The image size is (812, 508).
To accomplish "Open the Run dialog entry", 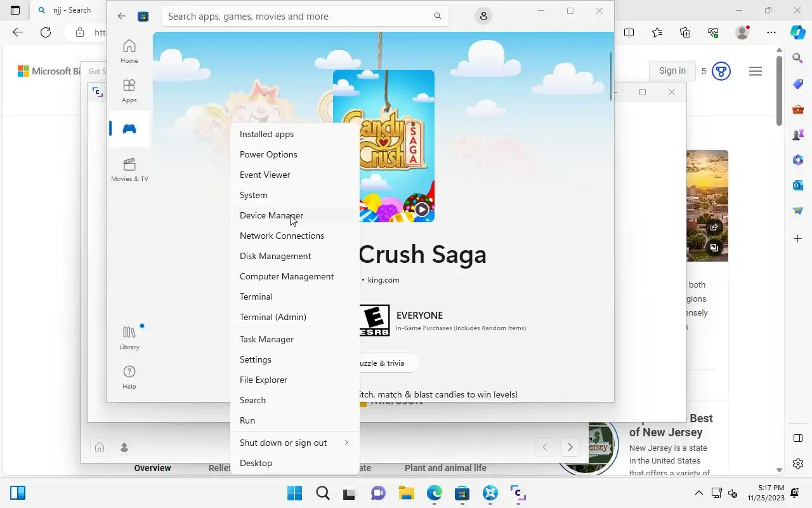I will pyautogui.click(x=295, y=420).
